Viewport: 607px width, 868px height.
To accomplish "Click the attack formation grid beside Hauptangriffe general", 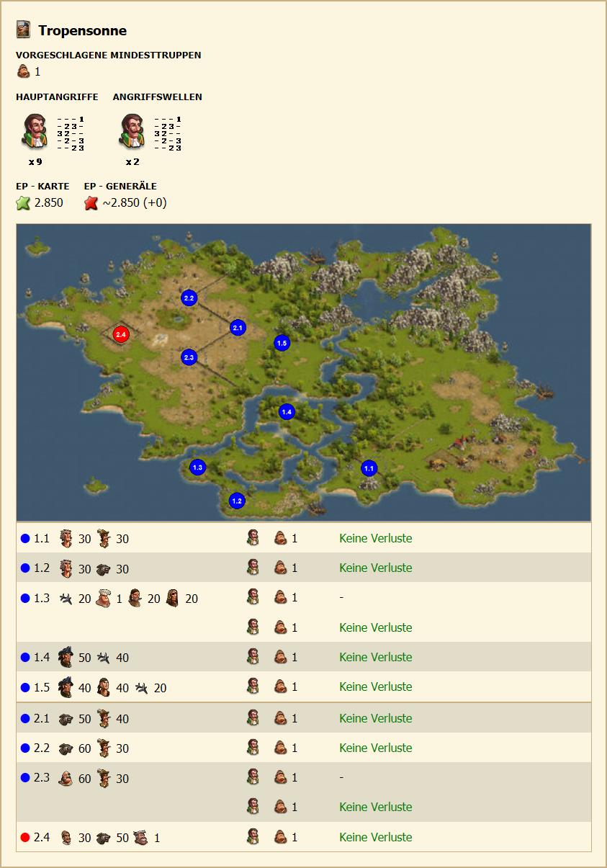I will coord(71,133).
